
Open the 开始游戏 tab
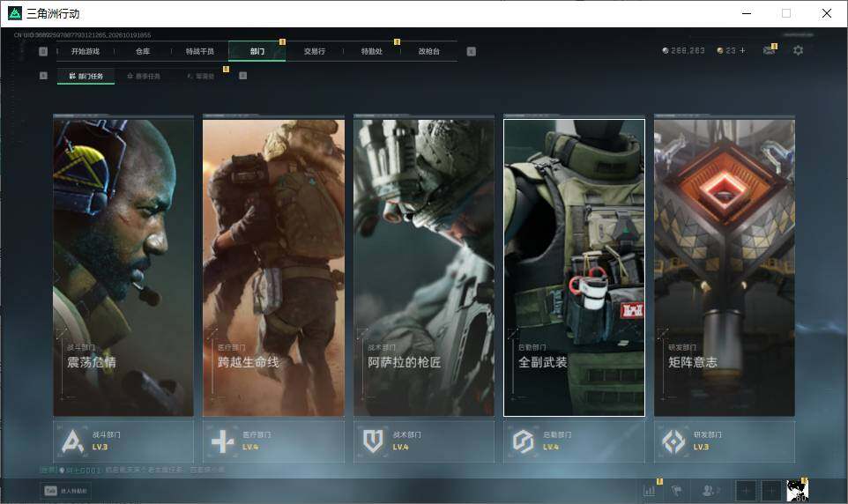(86, 51)
